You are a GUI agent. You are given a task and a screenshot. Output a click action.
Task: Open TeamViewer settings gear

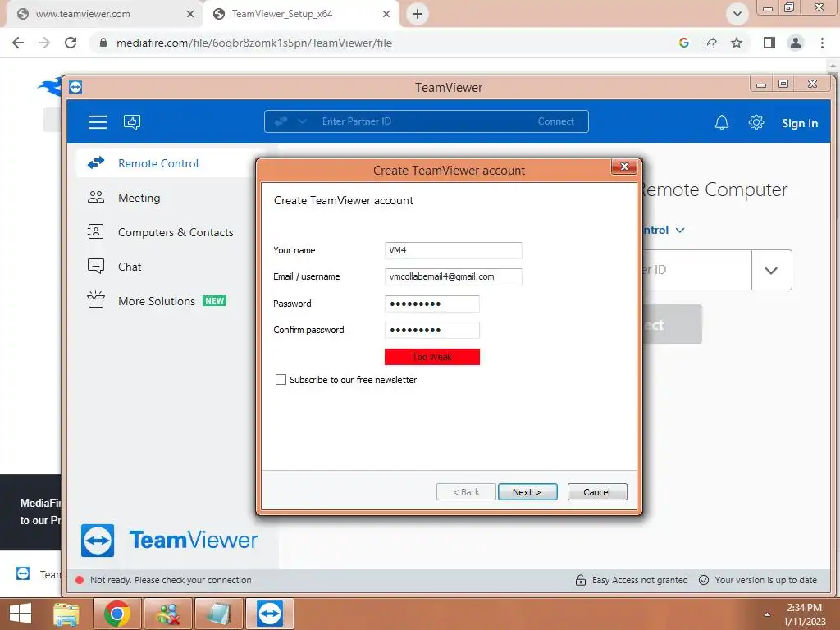pos(756,122)
